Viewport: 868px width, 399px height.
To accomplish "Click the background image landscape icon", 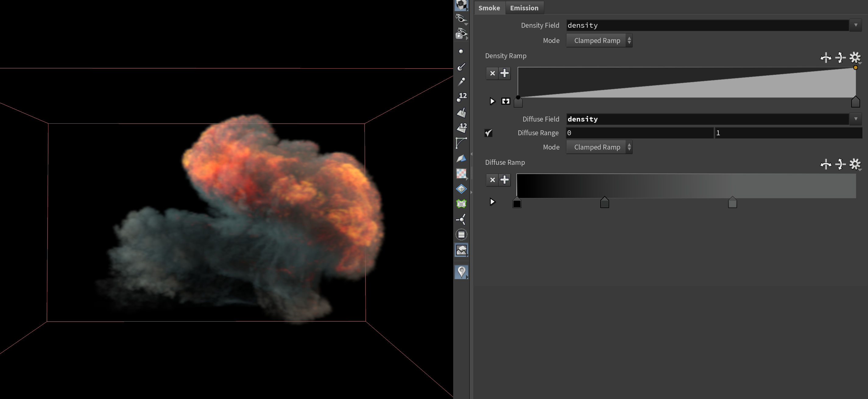I will [461, 250].
